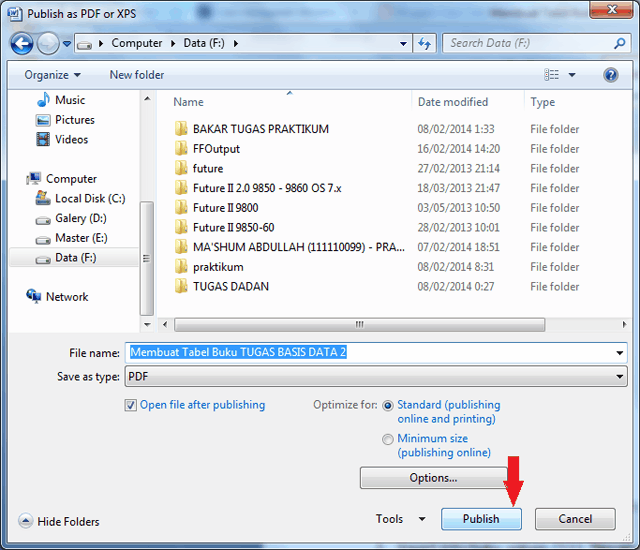Open the File name dropdown arrow

tap(620, 353)
